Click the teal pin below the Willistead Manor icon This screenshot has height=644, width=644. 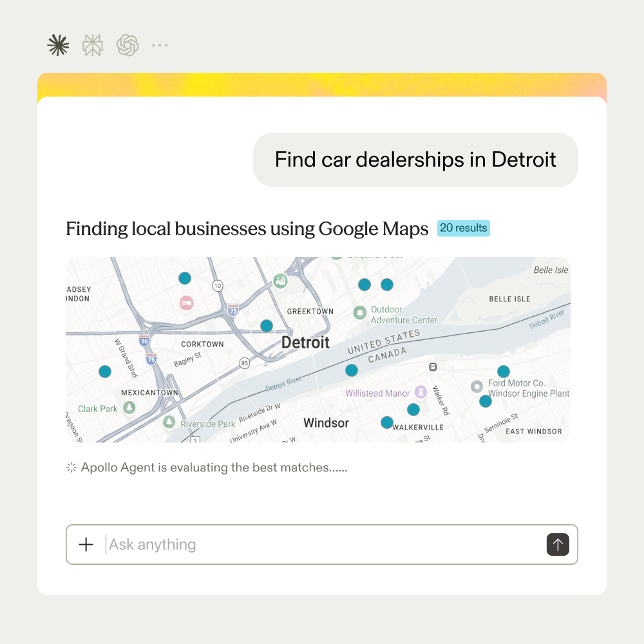coord(413,409)
